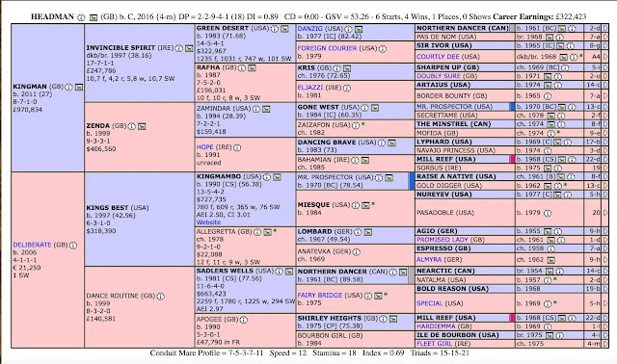This screenshot has height=364, width=617.
Task: Open the info icon for INVINCIBLE SPIRIT
Action: pos(179,48)
